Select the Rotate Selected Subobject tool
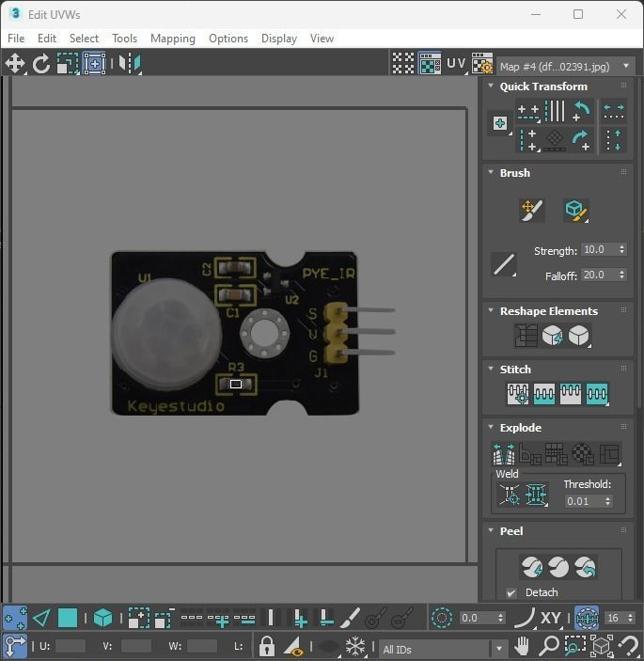 [x=41, y=64]
